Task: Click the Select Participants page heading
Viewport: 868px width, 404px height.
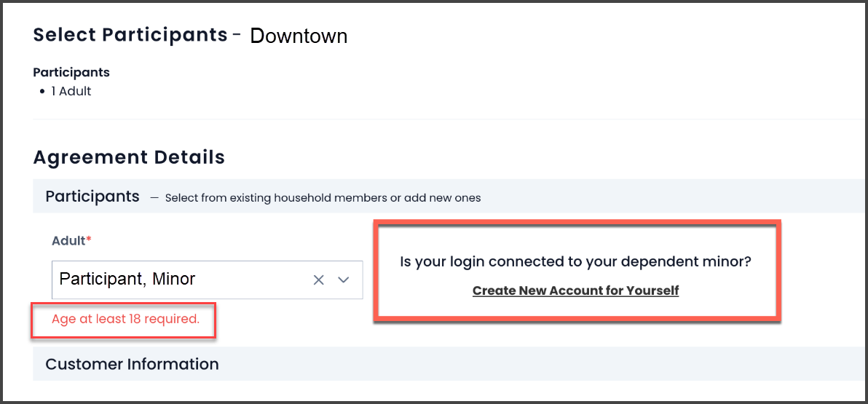Action: (130, 35)
